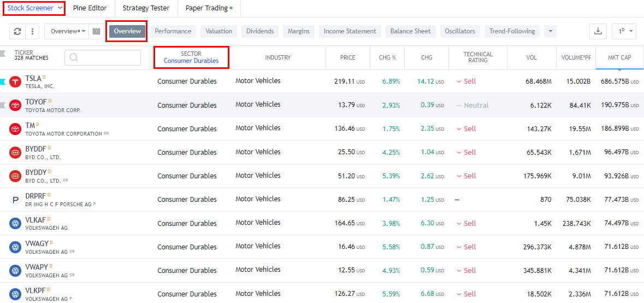Screen dimensions: 644x303
Task: Open the VLKAF ticker link
Action: (x=36, y=220)
